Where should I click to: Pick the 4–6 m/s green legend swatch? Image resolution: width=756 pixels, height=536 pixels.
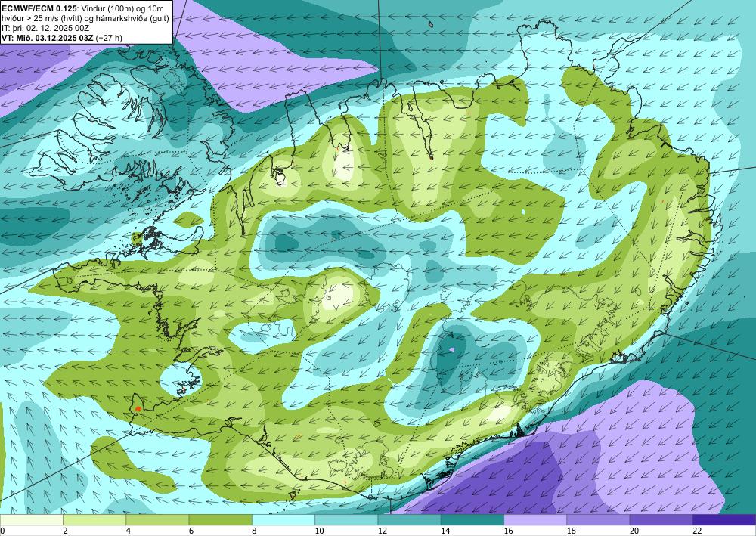[x=157, y=520]
